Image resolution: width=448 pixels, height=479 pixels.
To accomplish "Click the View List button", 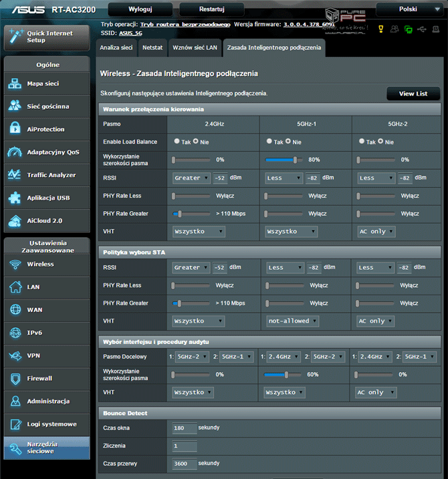I will click(413, 94).
